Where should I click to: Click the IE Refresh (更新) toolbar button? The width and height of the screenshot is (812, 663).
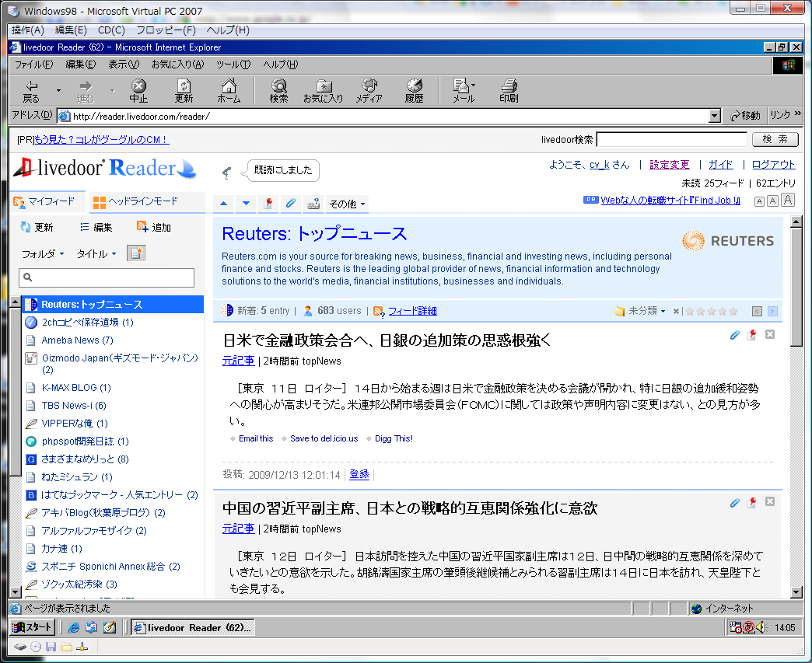(x=184, y=91)
